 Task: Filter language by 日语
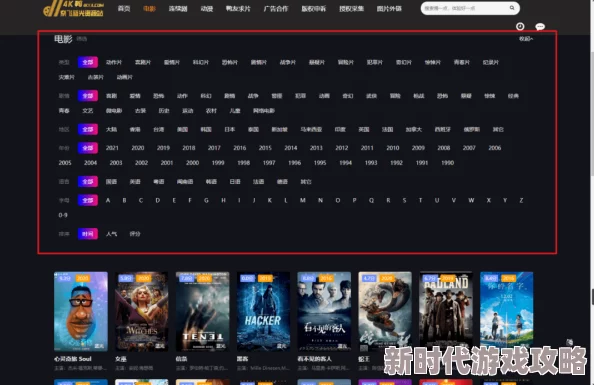(235, 182)
